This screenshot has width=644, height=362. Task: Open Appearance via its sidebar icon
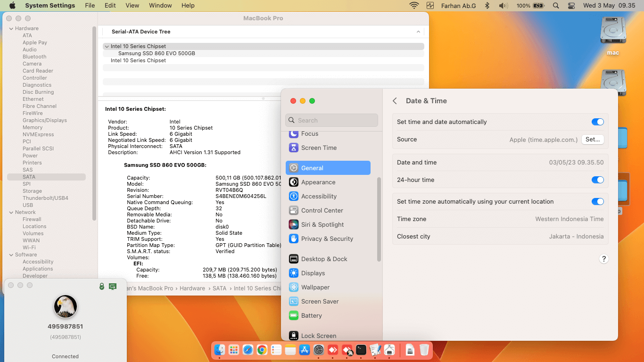(293, 182)
